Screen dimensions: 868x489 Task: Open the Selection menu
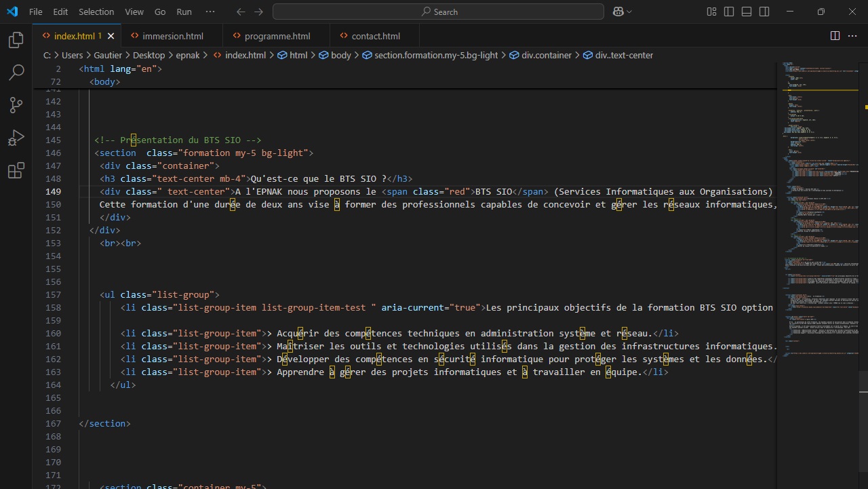[96, 12]
